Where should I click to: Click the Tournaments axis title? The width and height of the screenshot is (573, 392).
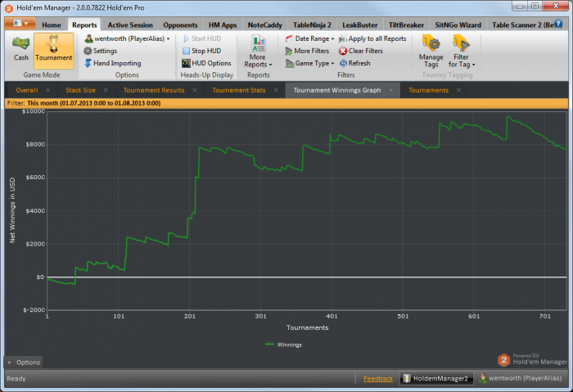pos(307,327)
